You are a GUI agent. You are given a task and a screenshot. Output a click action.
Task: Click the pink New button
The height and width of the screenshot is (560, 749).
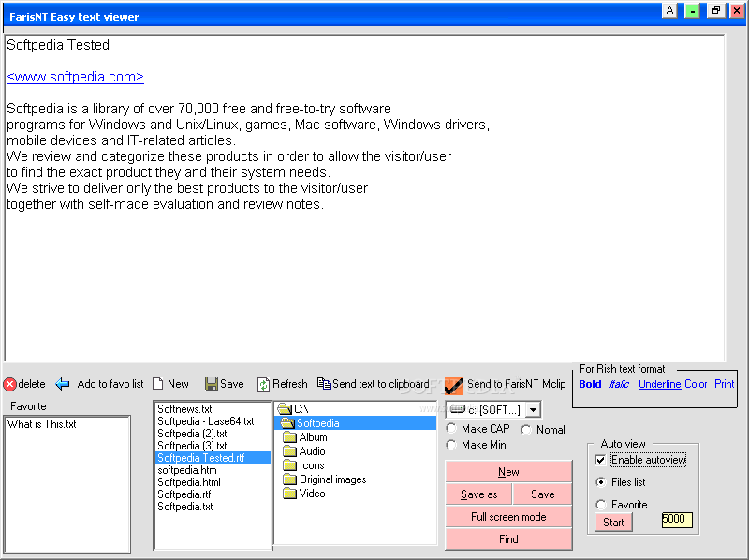(508, 472)
